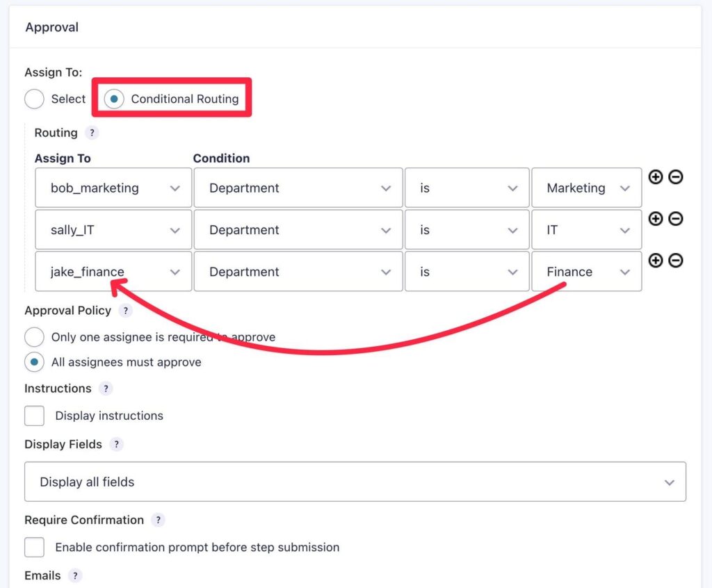Expand the 'is' condition dropdown for jake_finance
The width and height of the screenshot is (712, 588).
(466, 271)
